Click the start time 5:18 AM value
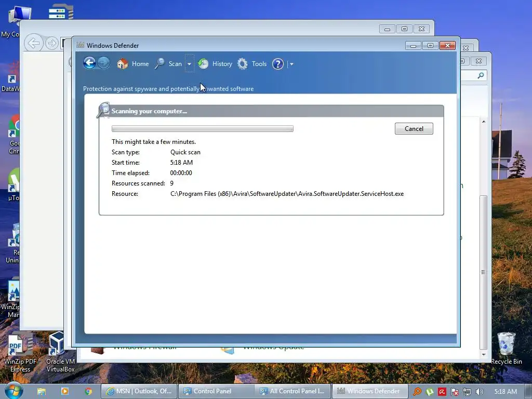This screenshot has width=532, height=399. (x=181, y=163)
